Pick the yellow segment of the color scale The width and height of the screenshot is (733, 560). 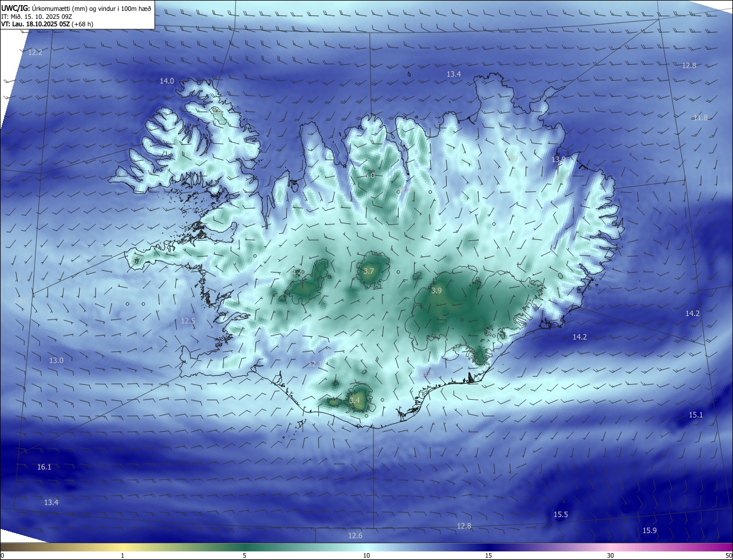coord(123,547)
